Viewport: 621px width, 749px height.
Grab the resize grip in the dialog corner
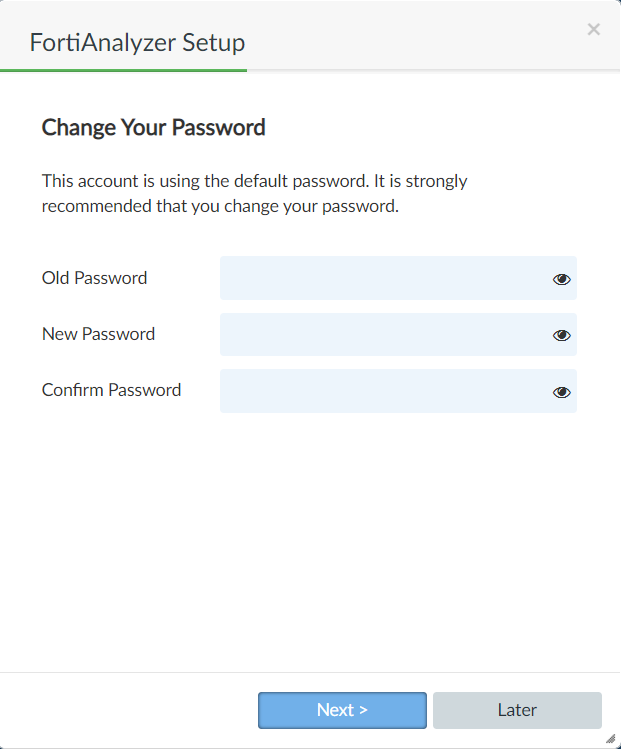coord(610,738)
